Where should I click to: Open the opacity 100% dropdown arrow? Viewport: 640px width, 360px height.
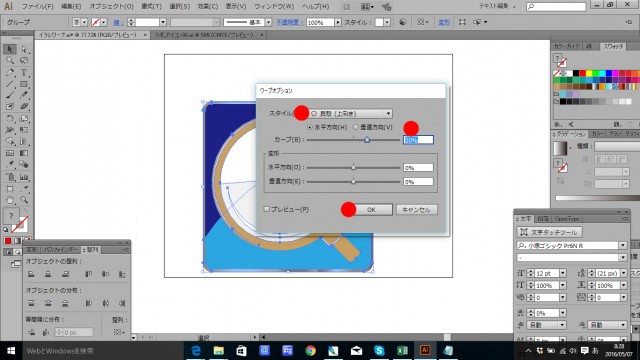click(338, 22)
